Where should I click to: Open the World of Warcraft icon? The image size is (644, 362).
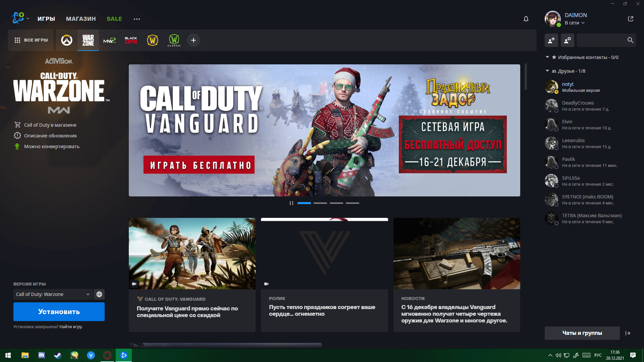(153, 40)
